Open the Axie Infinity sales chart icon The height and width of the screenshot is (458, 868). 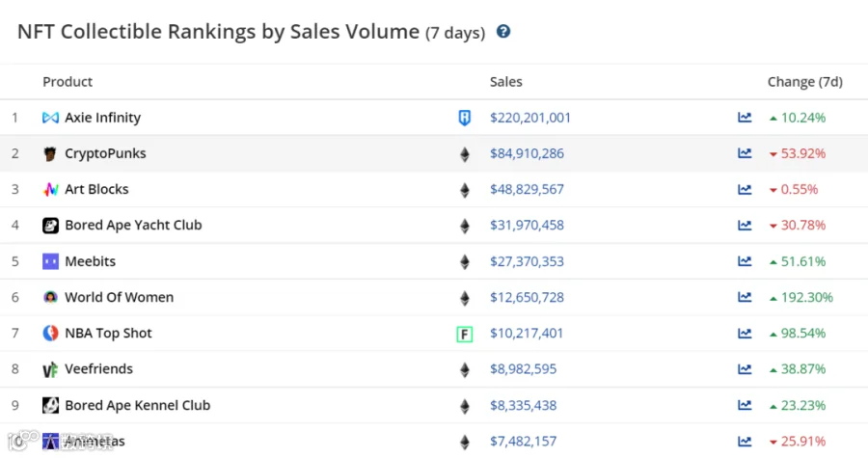pos(745,118)
